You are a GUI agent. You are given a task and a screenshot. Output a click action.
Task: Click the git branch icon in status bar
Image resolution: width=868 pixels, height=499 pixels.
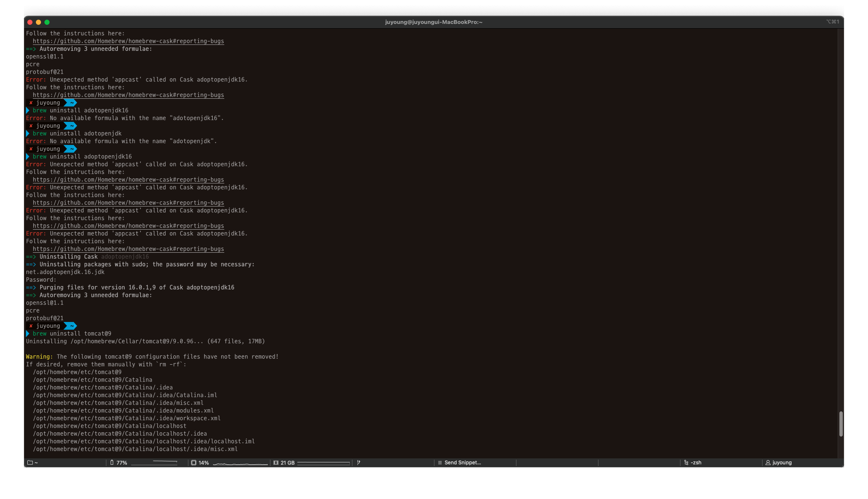[x=358, y=463]
